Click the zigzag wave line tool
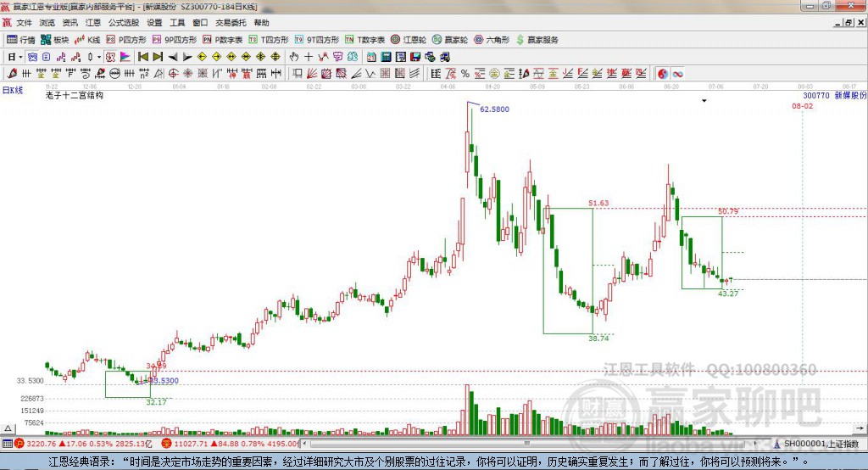 tap(371, 73)
